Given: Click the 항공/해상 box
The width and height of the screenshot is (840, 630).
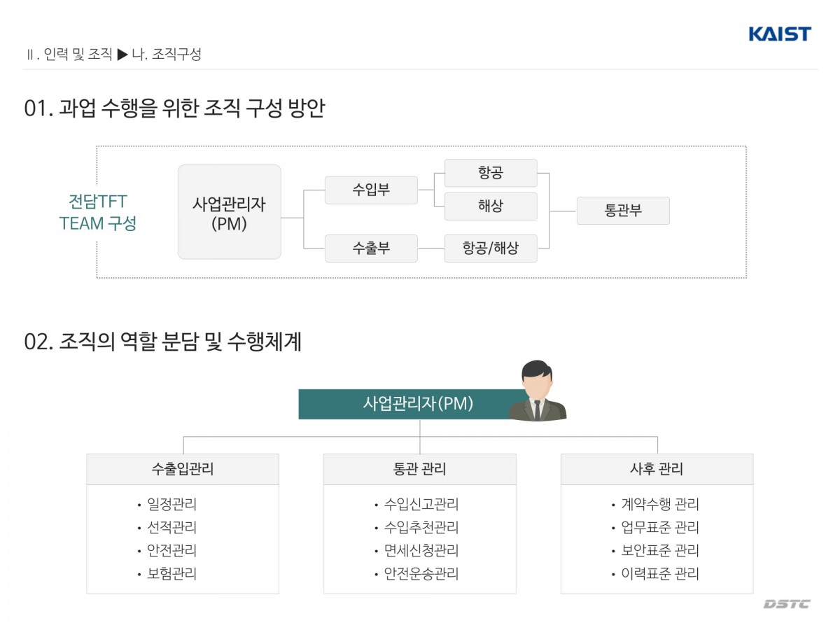Looking at the screenshot, I should [x=491, y=248].
